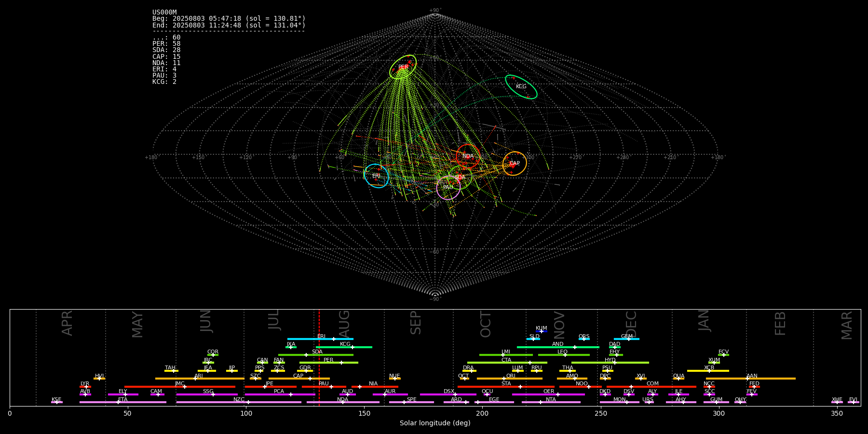The height and width of the screenshot is (434, 868).
Task: Select the LMI shower bar
Action: 506,355
